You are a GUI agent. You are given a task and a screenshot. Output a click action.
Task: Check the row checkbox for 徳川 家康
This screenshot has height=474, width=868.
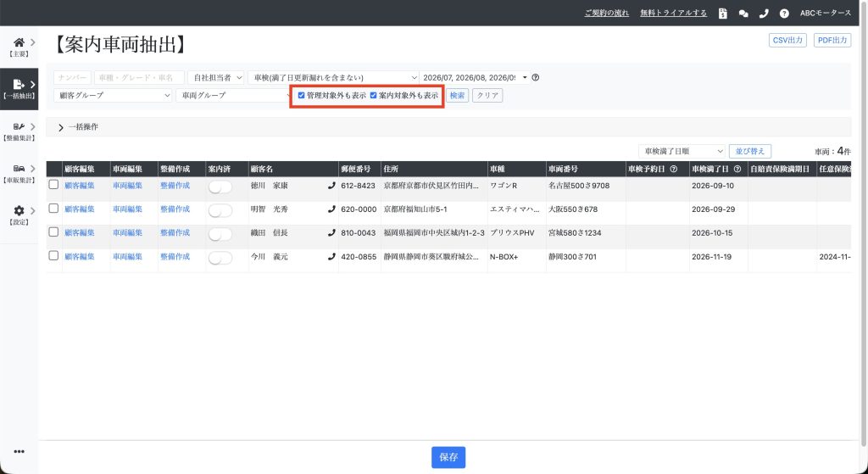pos(53,184)
